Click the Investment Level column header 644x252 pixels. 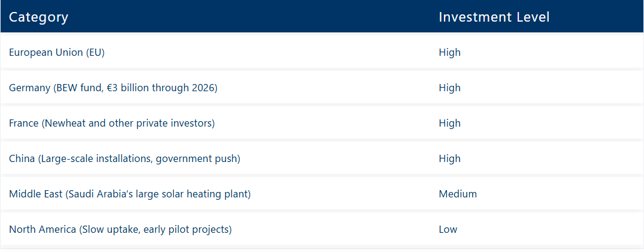(494, 17)
